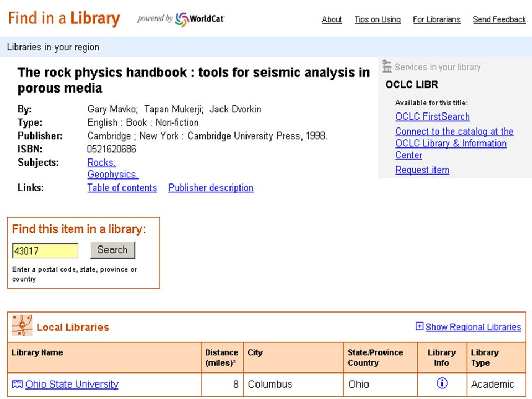The width and height of the screenshot is (532, 399).
Task: View the Table of contents link
Action: pos(122,188)
